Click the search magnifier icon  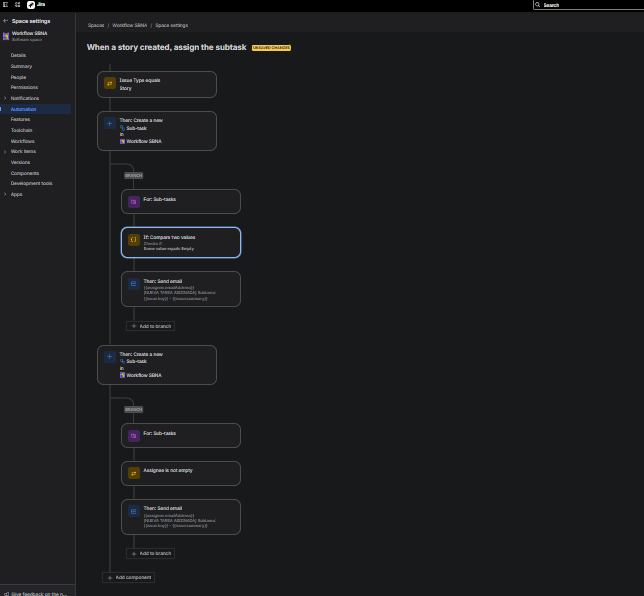[x=538, y=5]
